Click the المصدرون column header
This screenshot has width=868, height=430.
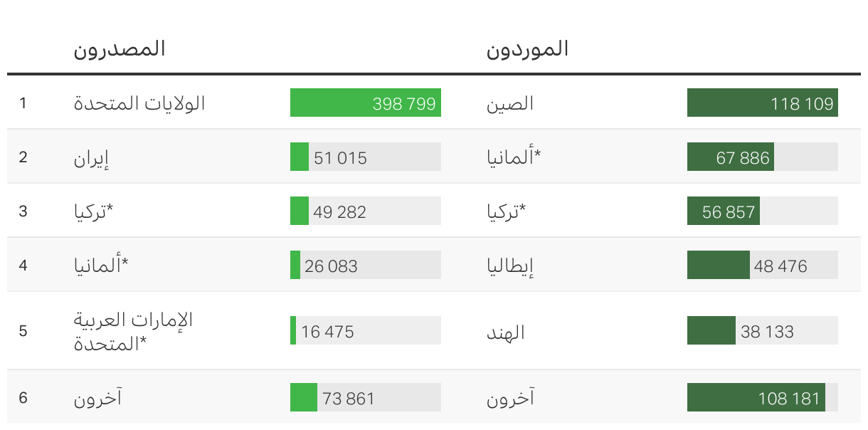[120, 49]
